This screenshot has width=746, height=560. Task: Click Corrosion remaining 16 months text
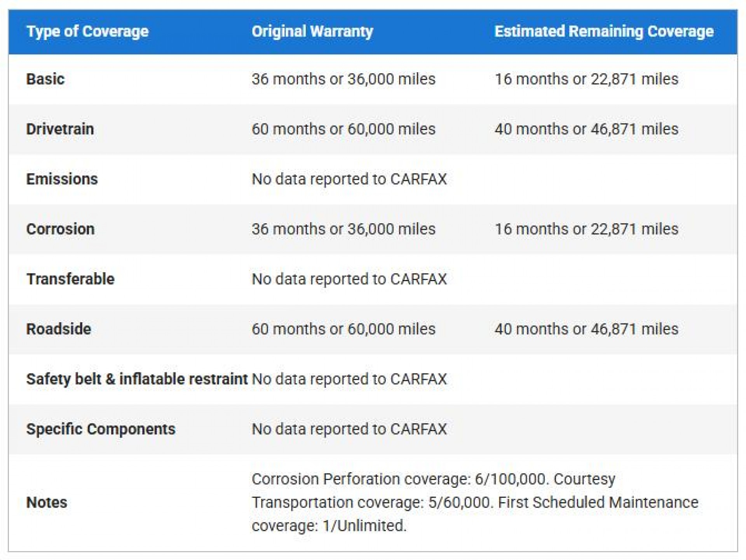coord(586,229)
